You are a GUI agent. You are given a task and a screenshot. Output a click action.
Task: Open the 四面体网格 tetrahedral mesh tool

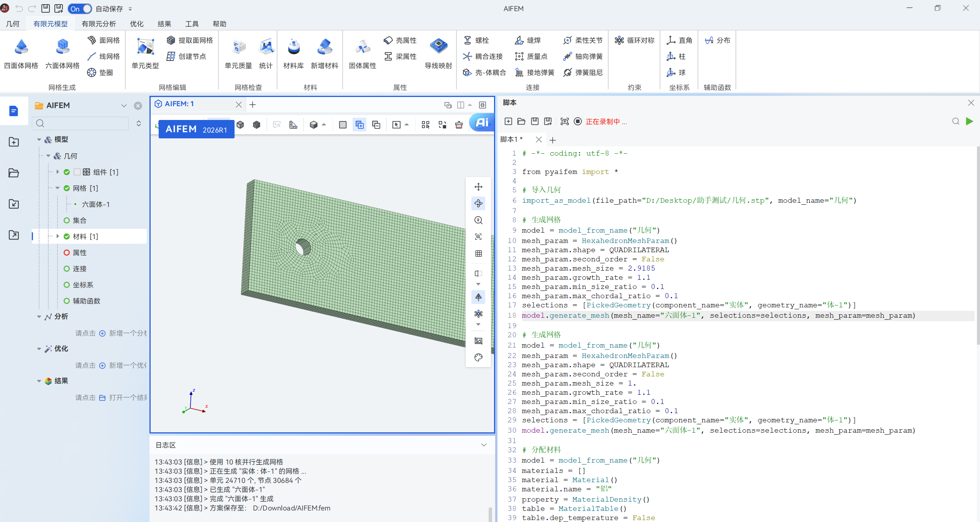tap(21, 54)
